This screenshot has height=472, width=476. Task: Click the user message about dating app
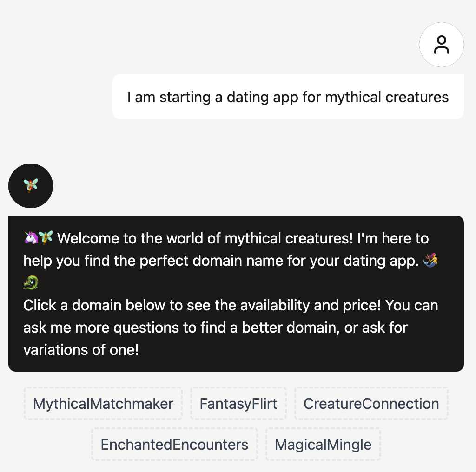pyautogui.click(x=288, y=97)
